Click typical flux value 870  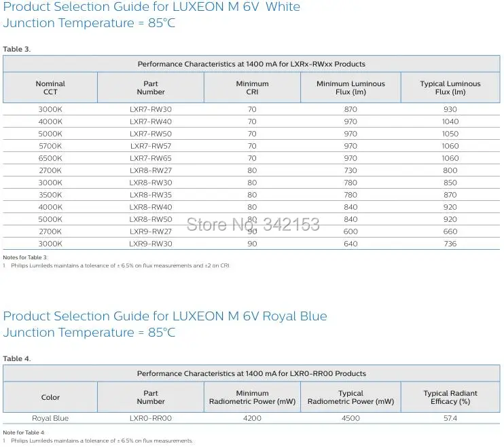pos(450,195)
